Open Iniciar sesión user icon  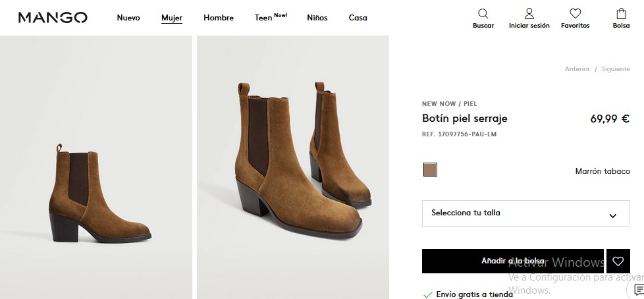(x=529, y=14)
